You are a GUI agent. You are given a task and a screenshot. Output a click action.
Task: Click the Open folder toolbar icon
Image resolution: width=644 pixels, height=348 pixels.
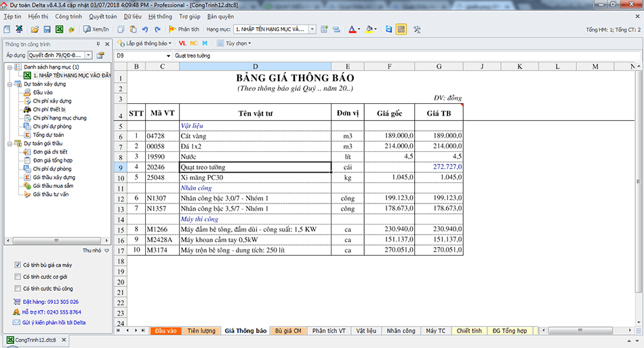click(35, 30)
